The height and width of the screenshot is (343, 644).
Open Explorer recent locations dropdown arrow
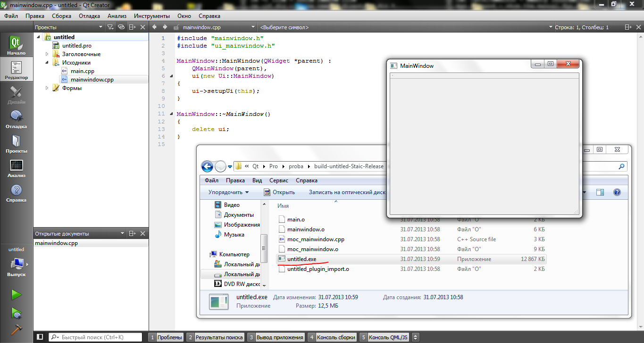click(x=230, y=166)
